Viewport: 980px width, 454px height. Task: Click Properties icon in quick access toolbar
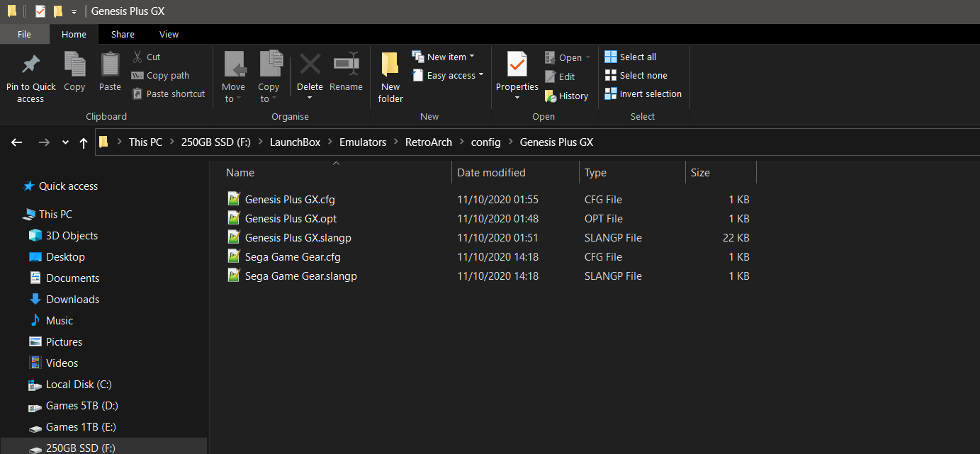(x=40, y=11)
